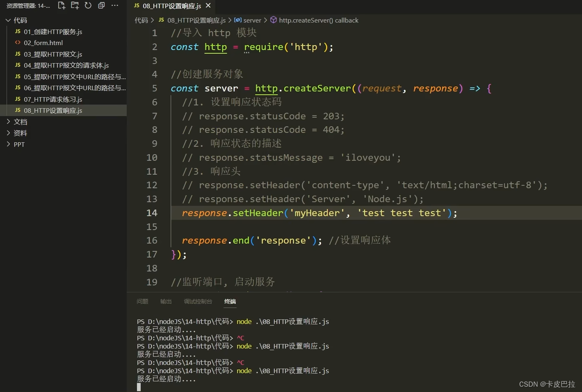582x392 pixels.
Task: Click line number 14 in gutter
Action: pos(152,213)
